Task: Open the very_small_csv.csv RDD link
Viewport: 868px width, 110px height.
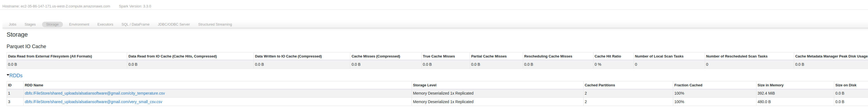Action: click(93, 101)
